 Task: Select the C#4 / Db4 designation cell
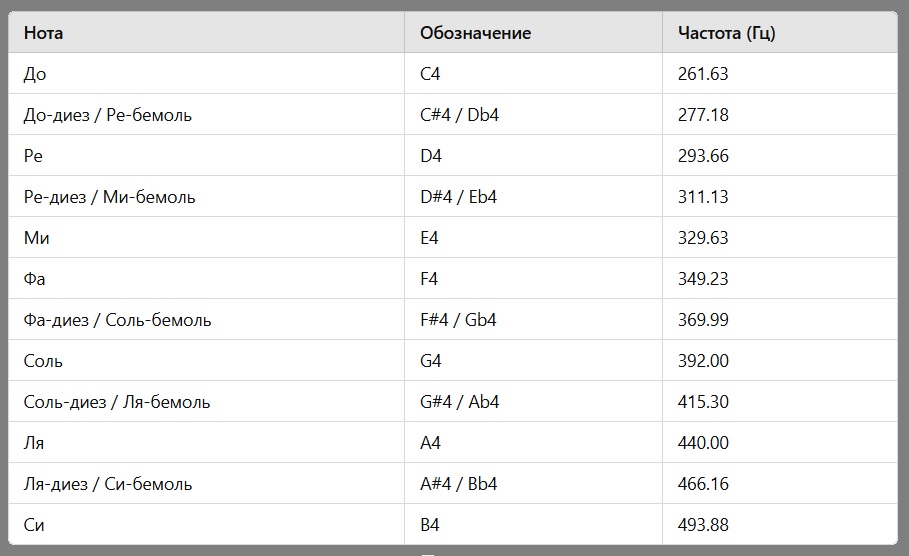533,115
